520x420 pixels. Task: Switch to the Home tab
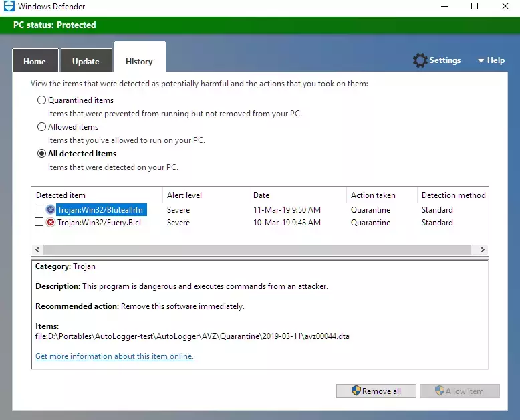(35, 60)
